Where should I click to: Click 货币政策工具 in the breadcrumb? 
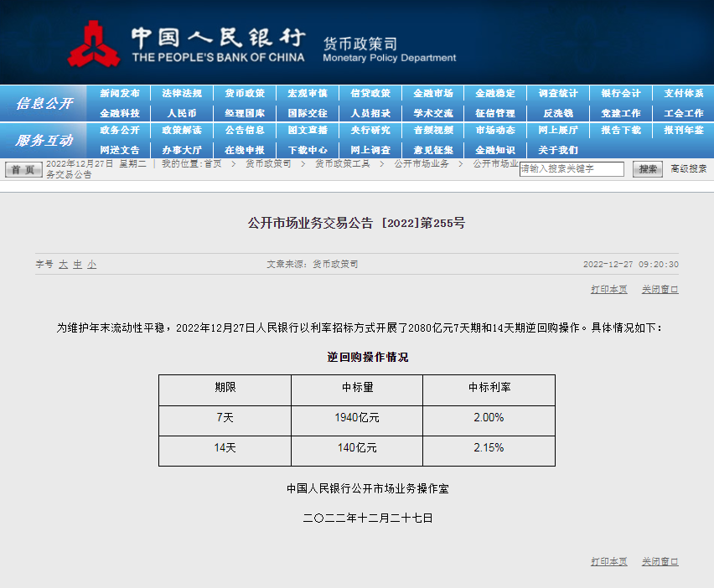343,164
